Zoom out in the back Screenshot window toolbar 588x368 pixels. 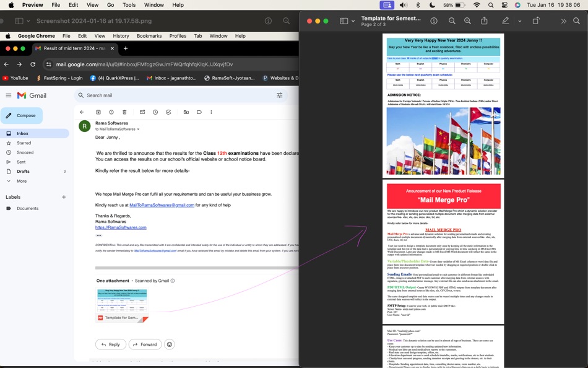286,21
